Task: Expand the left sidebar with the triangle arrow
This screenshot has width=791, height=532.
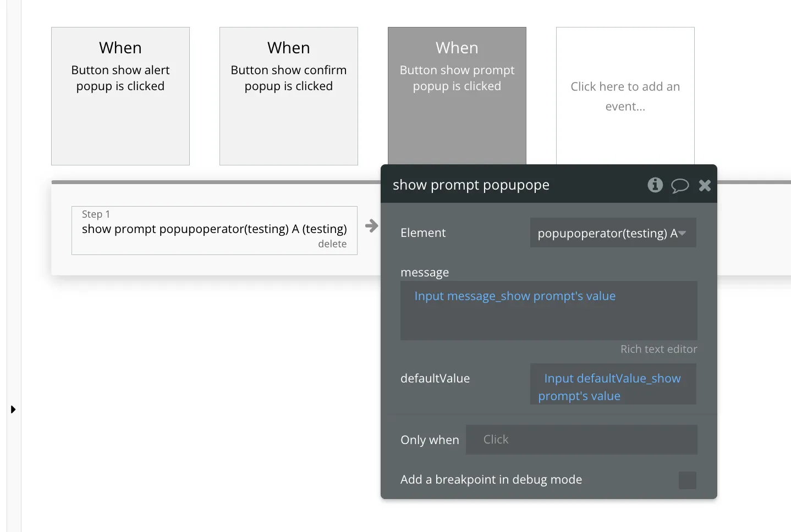Action: (x=13, y=409)
